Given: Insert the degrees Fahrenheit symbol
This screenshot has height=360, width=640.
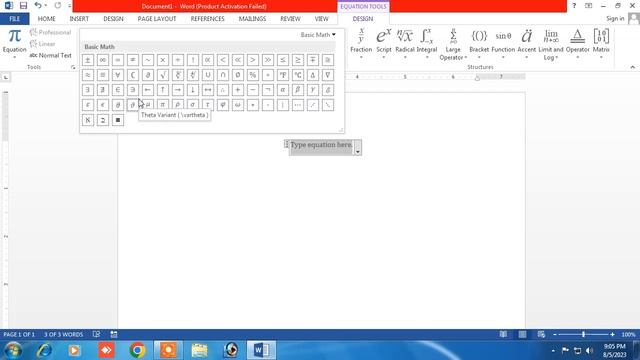Looking at the screenshot, I should click(x=283, y=75).
